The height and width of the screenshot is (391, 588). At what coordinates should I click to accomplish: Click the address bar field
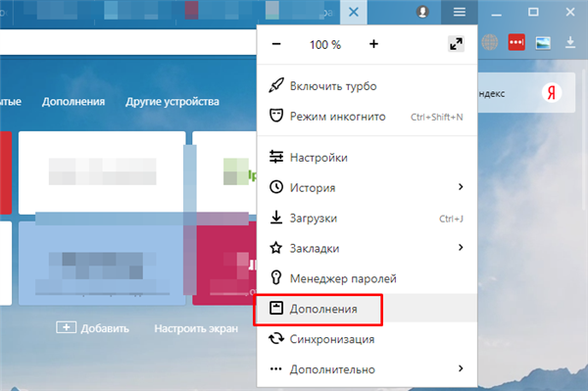pos(128,42)
